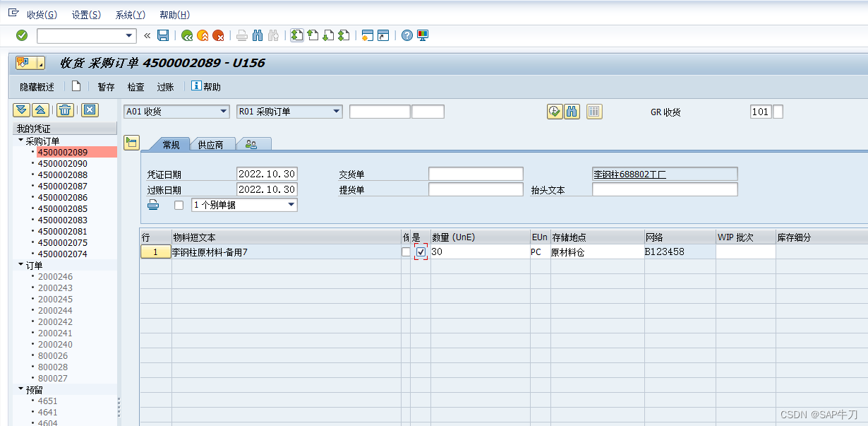
Task: Go to Previous Page icon
Action: pos(313,35)
